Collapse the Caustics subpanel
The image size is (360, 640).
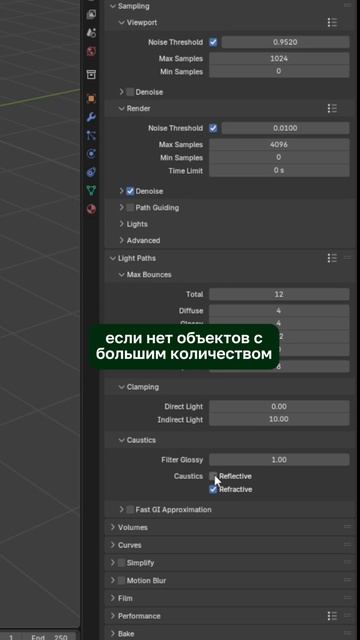(x=121, y=440)
